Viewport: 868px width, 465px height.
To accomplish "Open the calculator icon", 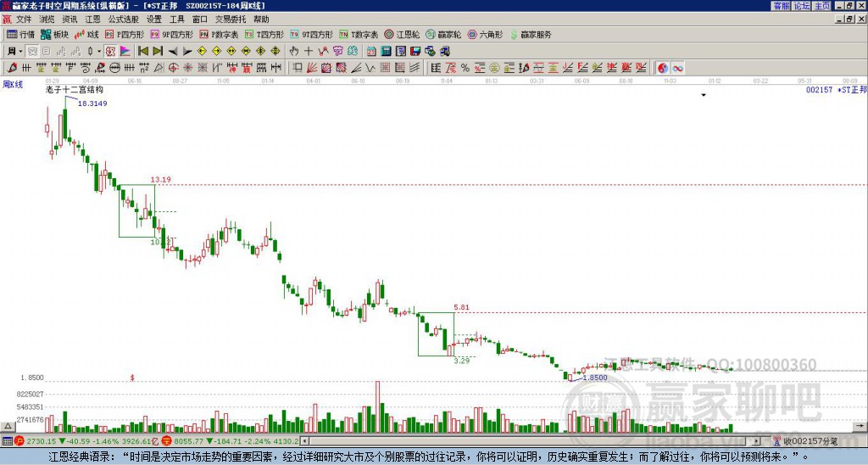I will click(386, 51).
